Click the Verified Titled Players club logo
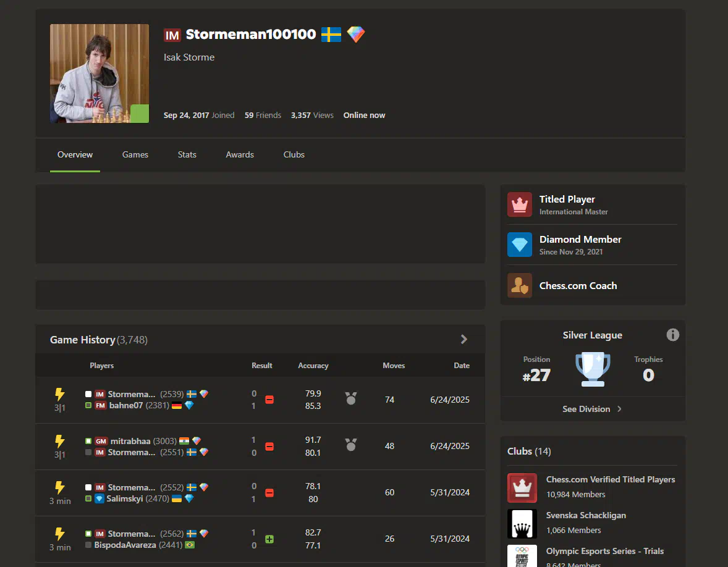Viewport: 728px width, 567px height. coord(522,488)
